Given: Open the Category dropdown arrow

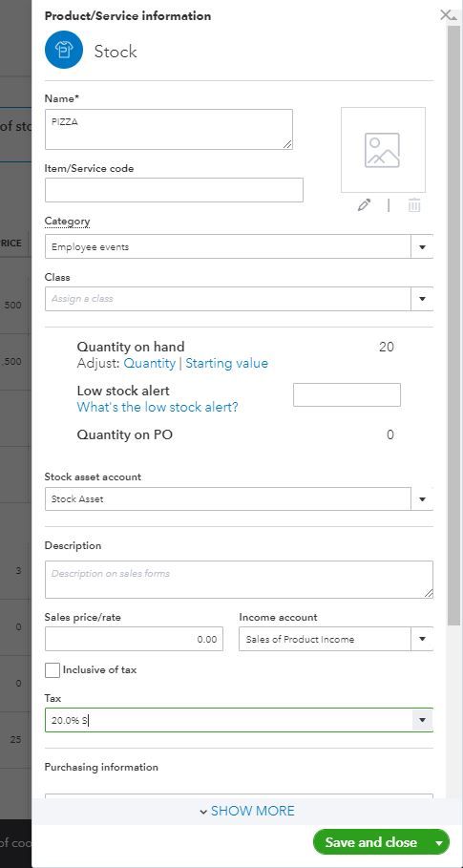Looking at the screenshot, I should click(422, 247).
